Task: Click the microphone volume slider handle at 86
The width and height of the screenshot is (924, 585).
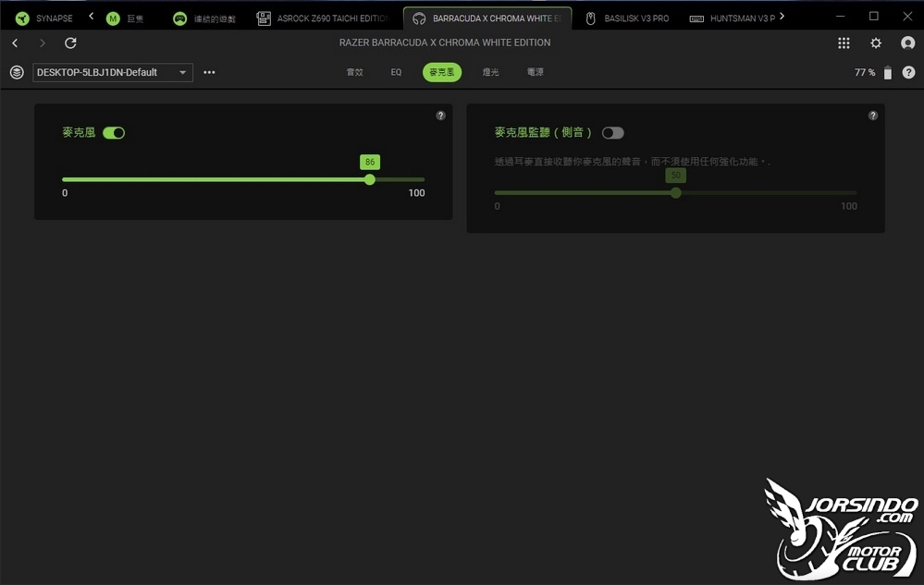Action: click(369, 179)
